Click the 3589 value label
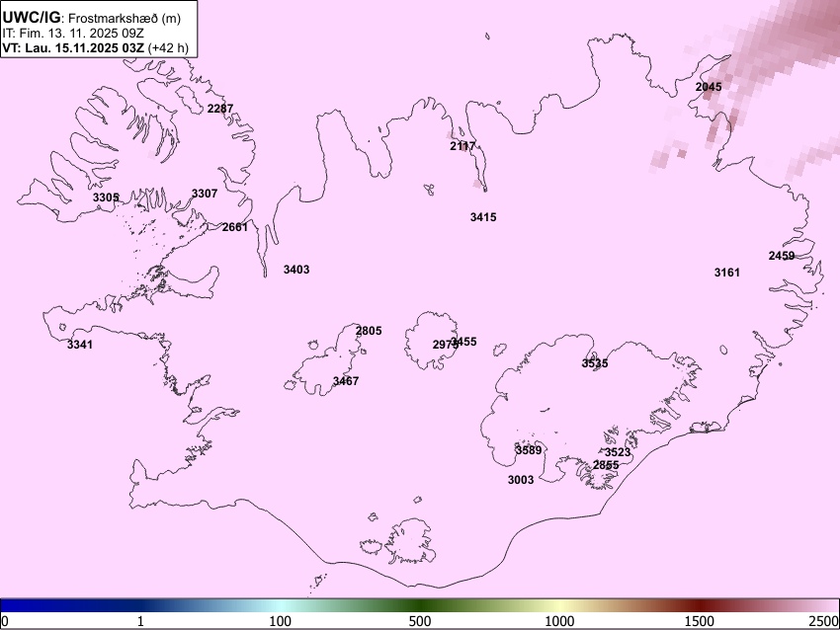Image resolution: width=840 pixels, height=630 pixels. pos(529,450)
